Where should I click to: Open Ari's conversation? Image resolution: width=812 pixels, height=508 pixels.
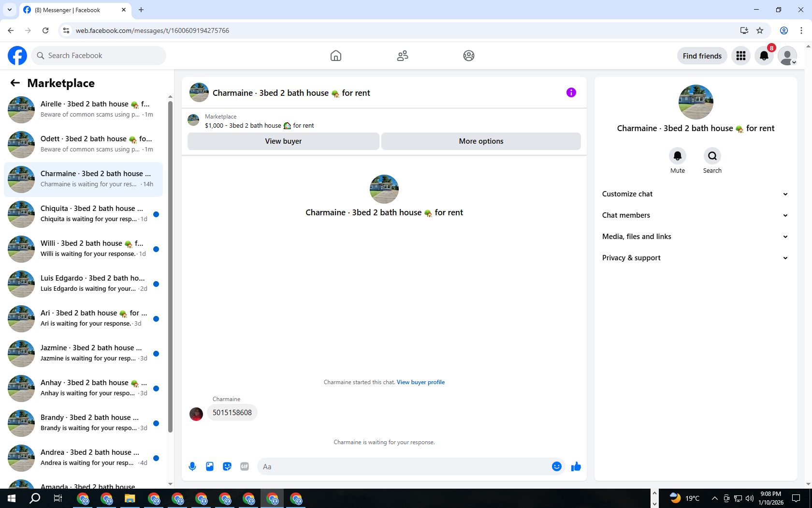click(83, 319)
